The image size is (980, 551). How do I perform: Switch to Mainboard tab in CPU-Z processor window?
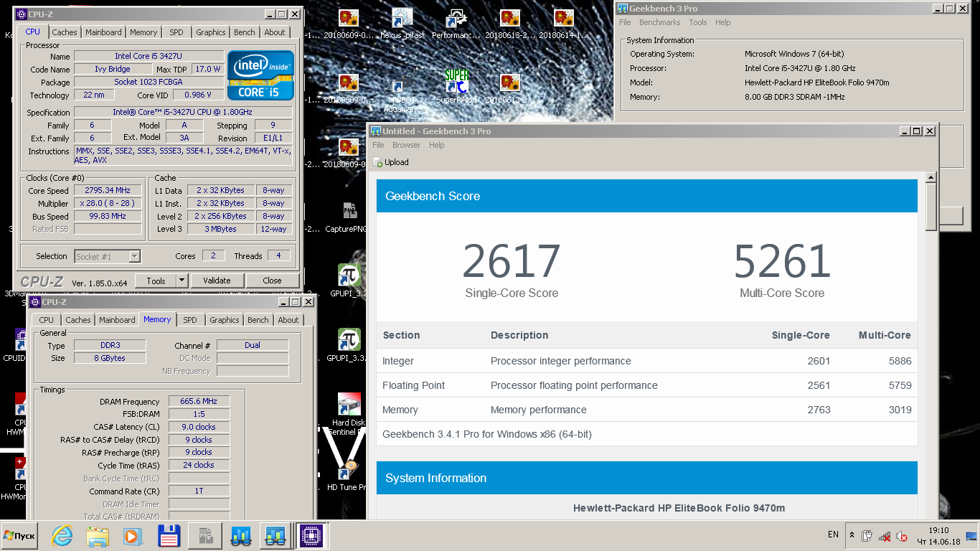click(x=103, y=32)
